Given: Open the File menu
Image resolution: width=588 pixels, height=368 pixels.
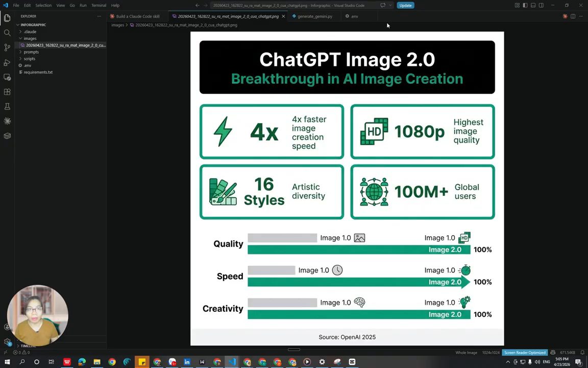Looking at the screenshot, I should (x=16, y=5).
